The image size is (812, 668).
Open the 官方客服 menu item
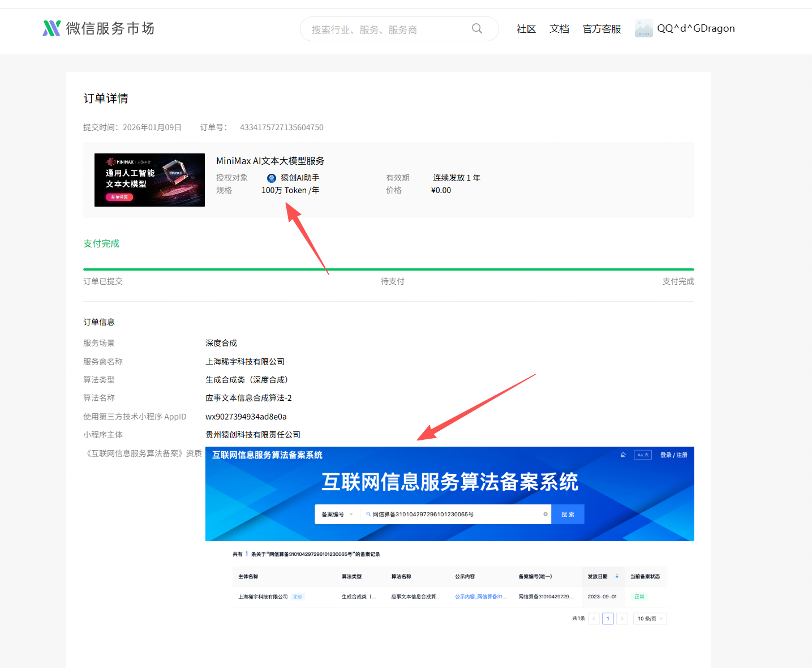pos(602,29)
